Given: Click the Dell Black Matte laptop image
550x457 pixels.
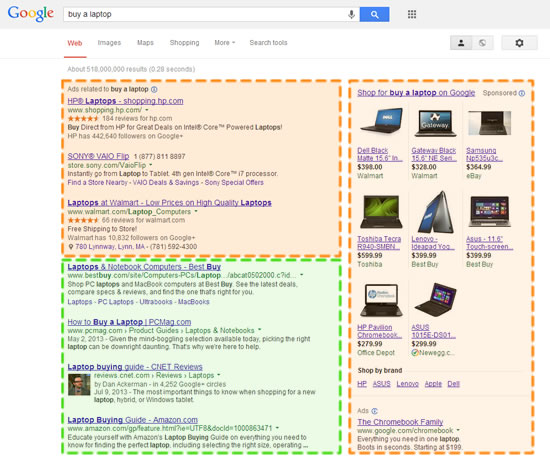Looking at the screenshot, I should 381,121.
